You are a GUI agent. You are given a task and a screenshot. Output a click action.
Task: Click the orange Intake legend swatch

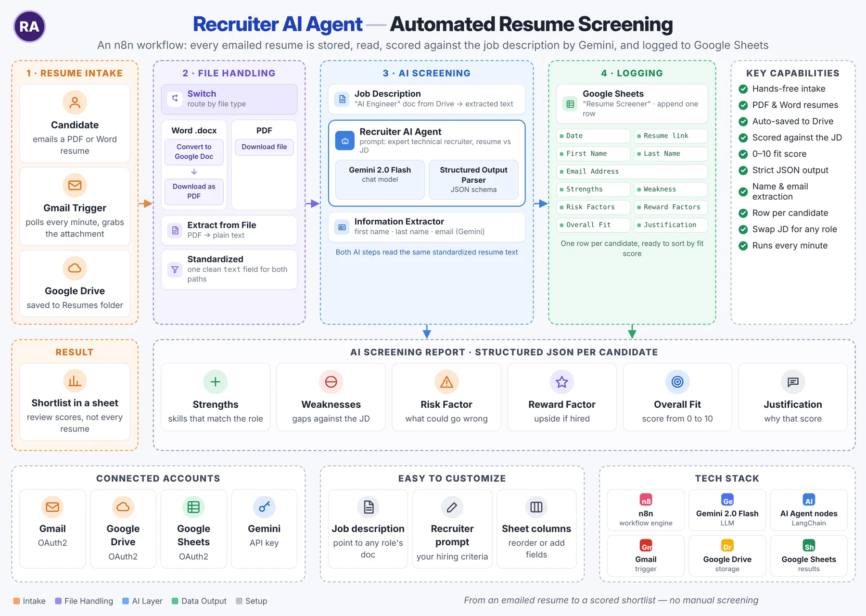click(x=16, y=601)
